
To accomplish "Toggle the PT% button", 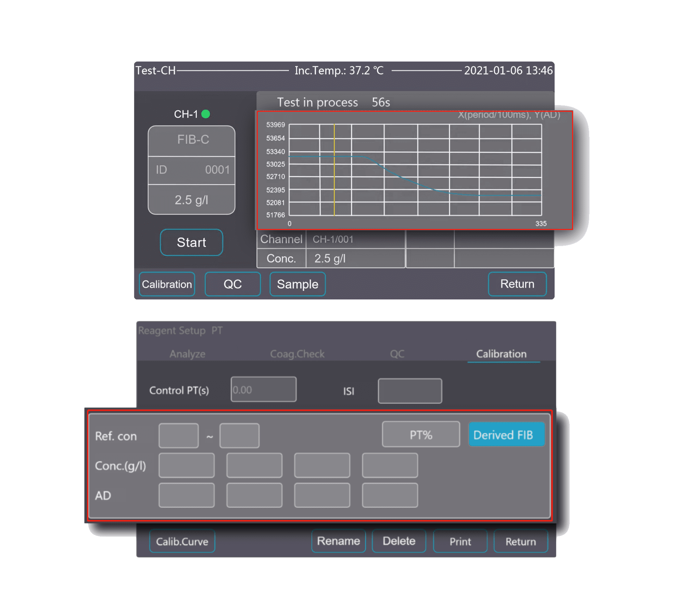I will (421, 435).
